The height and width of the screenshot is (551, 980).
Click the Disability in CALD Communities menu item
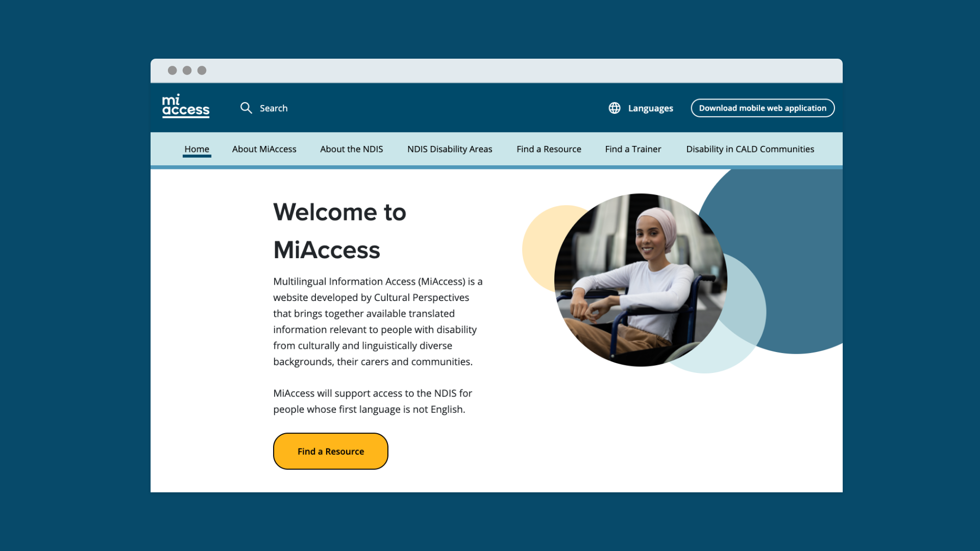coord(750,148)
